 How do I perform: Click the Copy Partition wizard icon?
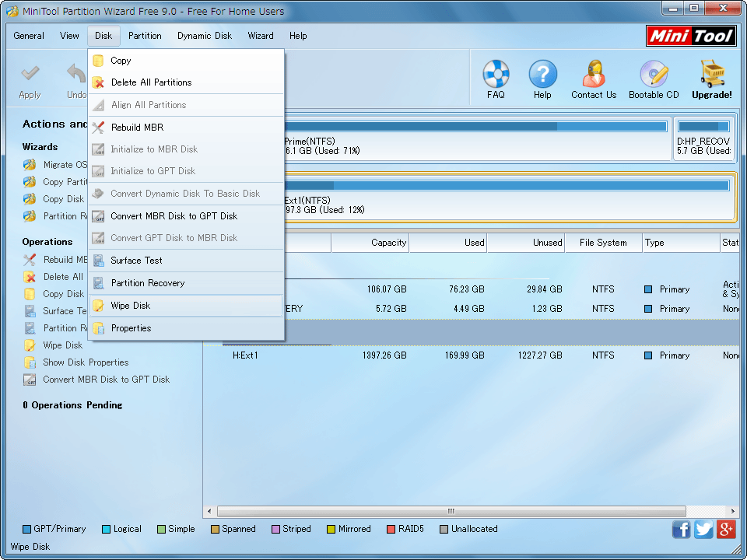(30, 182)
